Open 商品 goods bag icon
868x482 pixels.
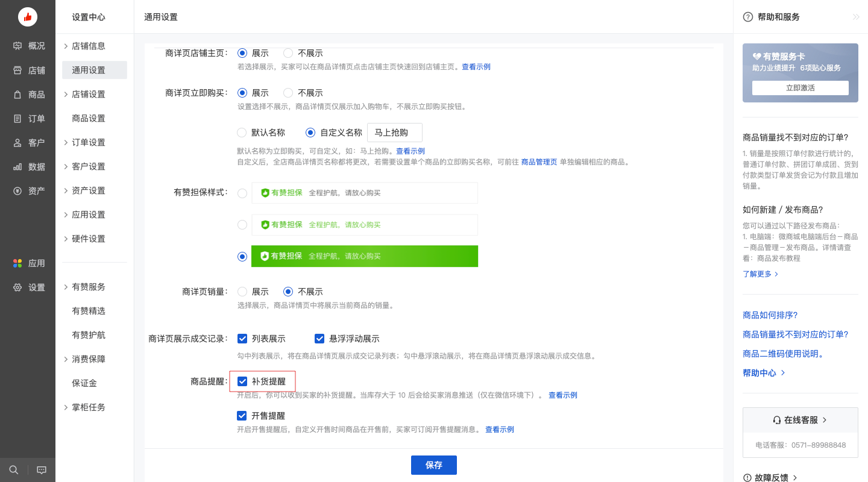(17, 94)
